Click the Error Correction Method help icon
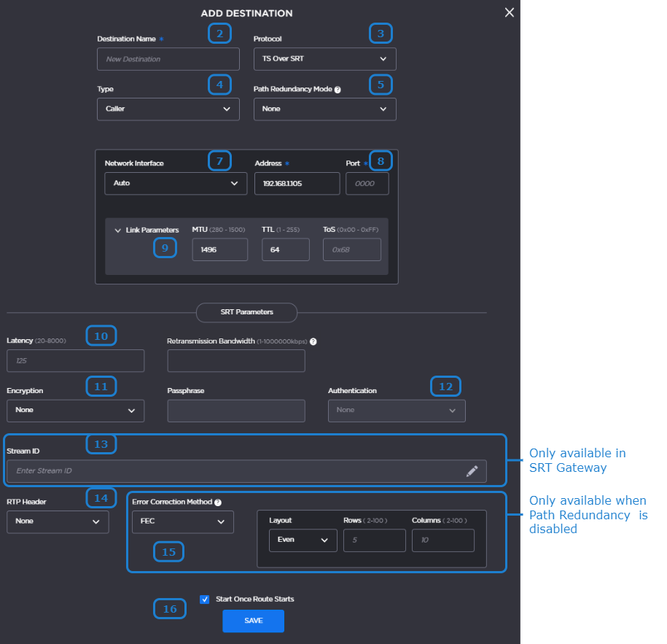 (218, 503)
